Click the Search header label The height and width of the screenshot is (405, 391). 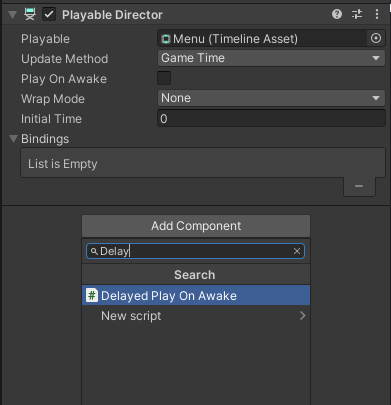click(x=195, y=275)
